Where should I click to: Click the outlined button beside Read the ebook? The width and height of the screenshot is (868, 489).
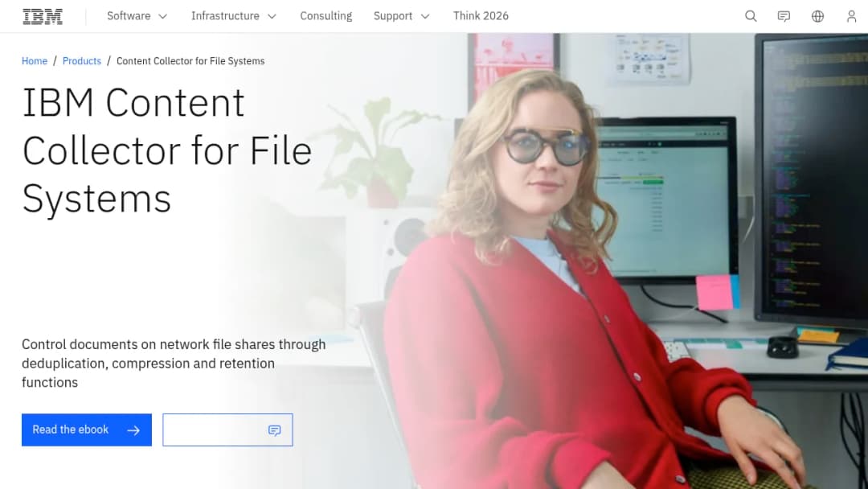coord(227,429)
